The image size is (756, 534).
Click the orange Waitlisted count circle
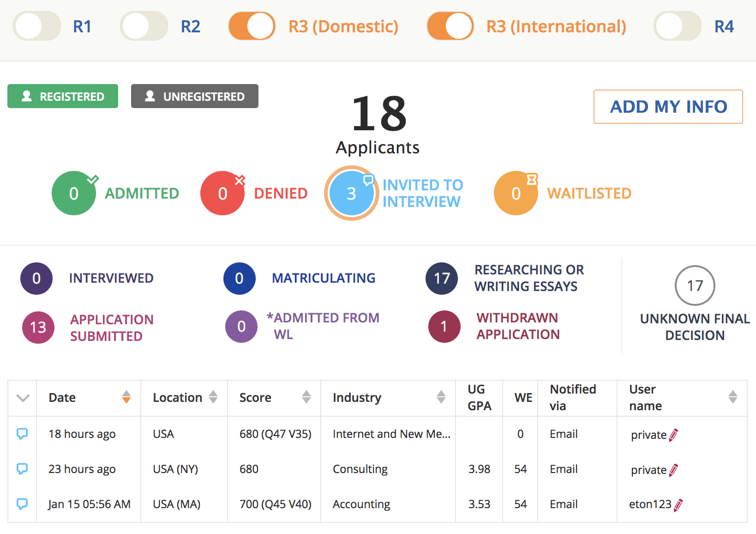click(516, 194)
